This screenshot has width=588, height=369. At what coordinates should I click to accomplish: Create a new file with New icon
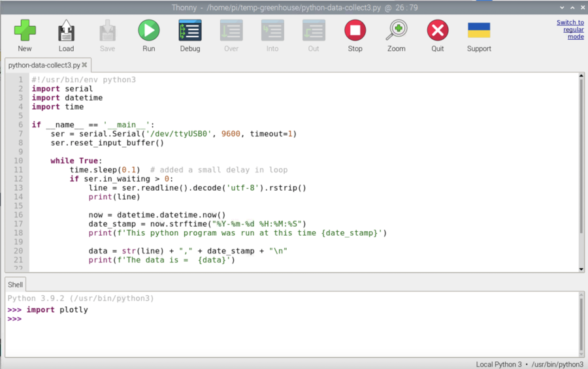pos(25,31)
